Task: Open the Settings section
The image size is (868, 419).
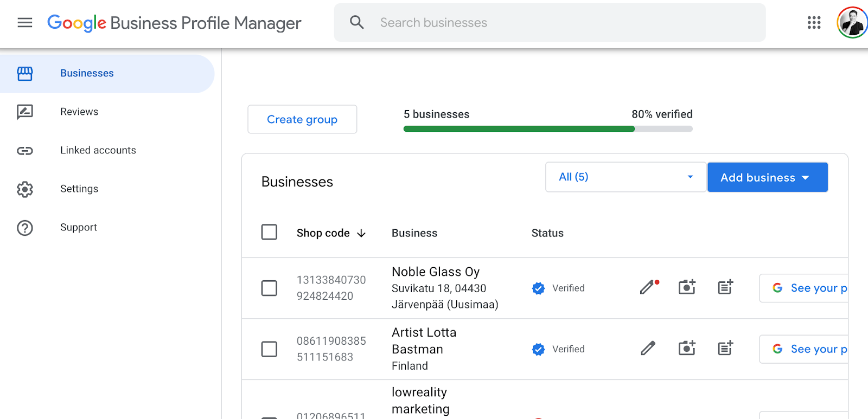Action: coord(79,189)
